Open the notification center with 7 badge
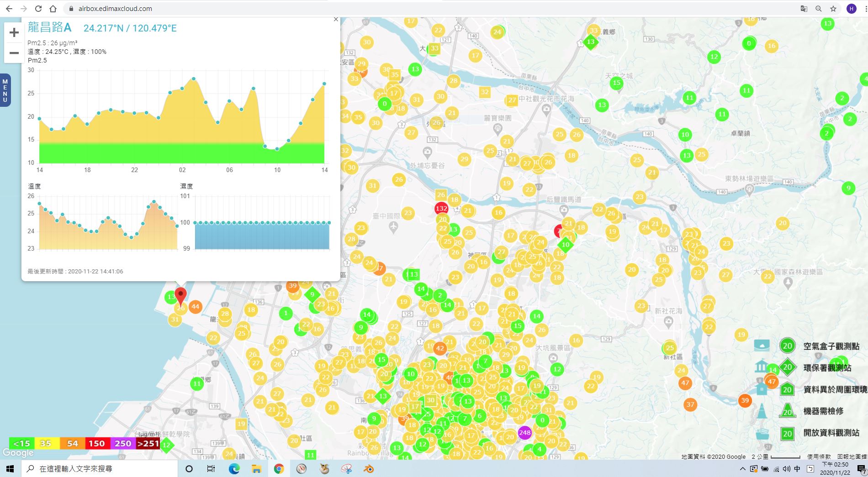Viewport: 868px width, 477px height. click(x=861, y=469)
